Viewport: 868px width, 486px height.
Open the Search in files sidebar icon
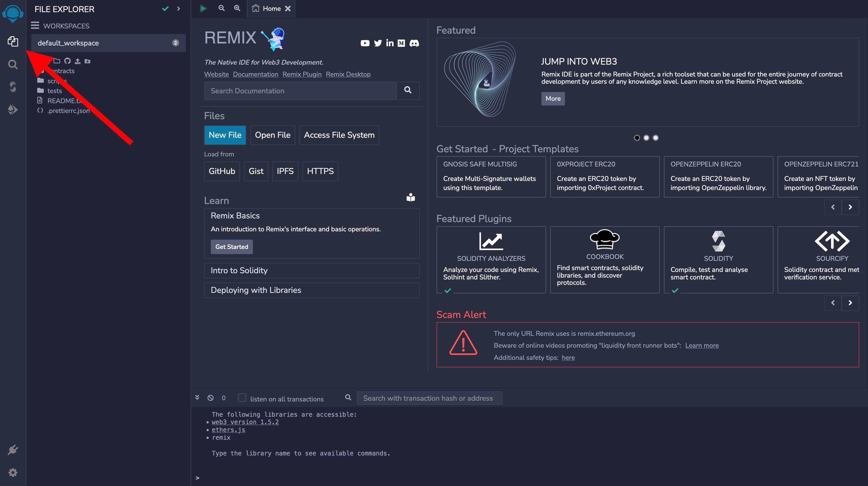click(13, 64)
